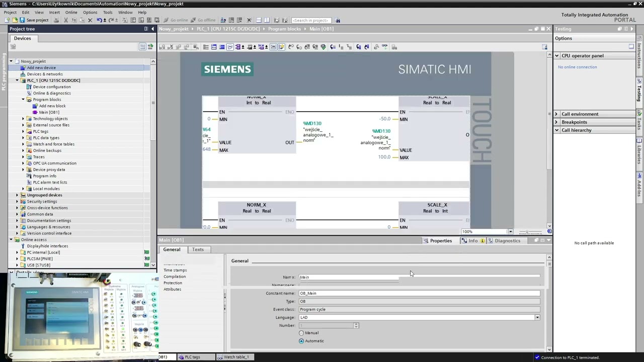
Task: Collapse the PLC_1 tree node
Action: [x=17, y=80]
